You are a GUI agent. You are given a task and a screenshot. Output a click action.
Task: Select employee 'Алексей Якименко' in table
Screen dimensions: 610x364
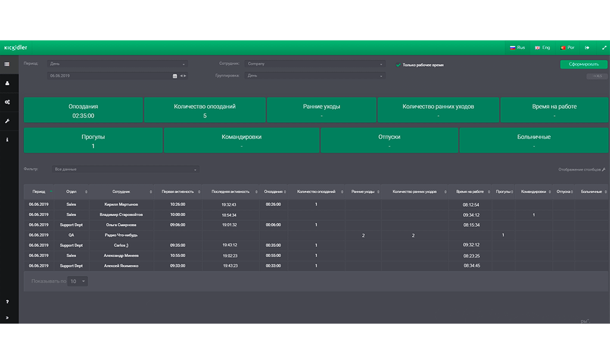coord(122,266)
